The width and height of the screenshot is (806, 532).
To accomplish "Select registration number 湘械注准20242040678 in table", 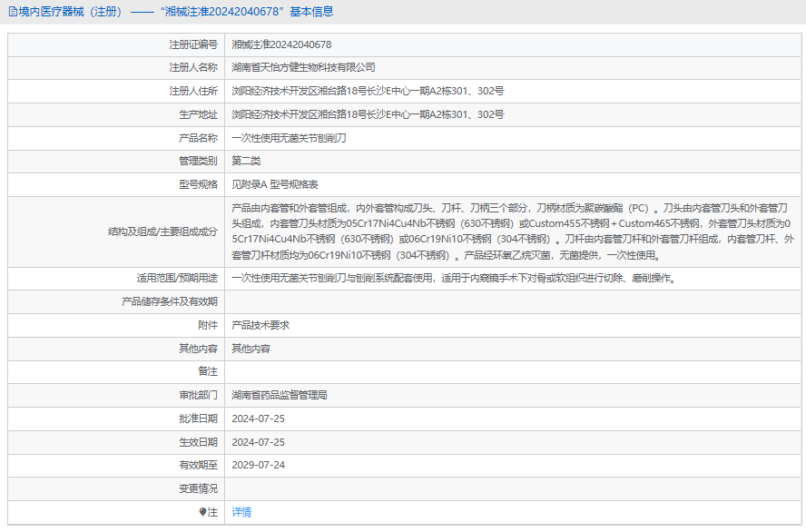I will (281, 44).
